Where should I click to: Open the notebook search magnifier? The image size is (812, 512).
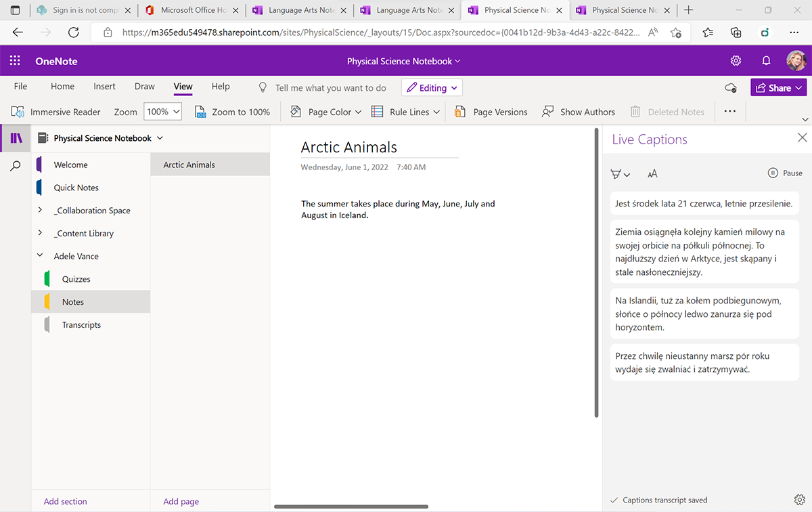16,166
